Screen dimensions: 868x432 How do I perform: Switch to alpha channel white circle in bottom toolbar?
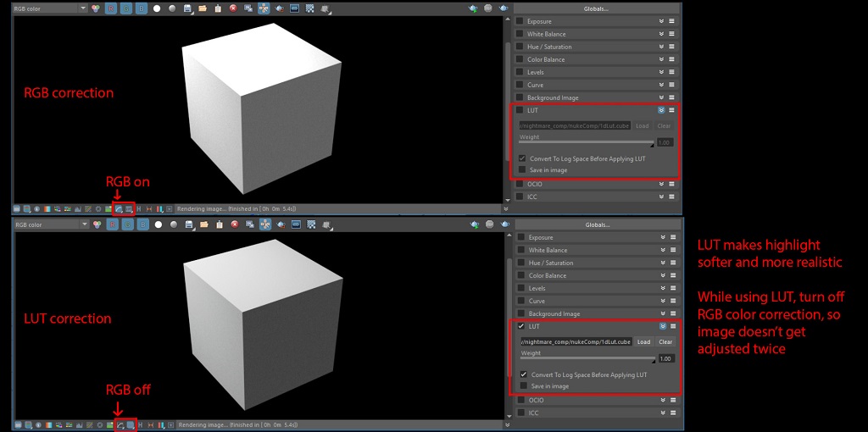pyautogui.click(x=157, y=224)
